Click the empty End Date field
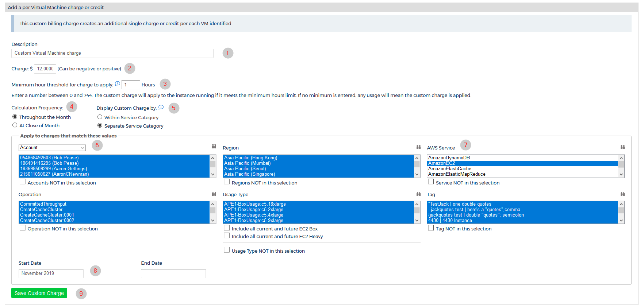Image resolution: width=644 pixels, height=307 pixels. (x=173, y=273)
